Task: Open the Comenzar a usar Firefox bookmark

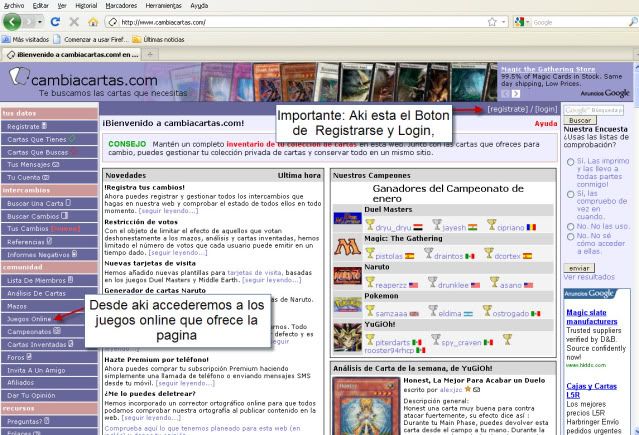Action: coord(90,40)
